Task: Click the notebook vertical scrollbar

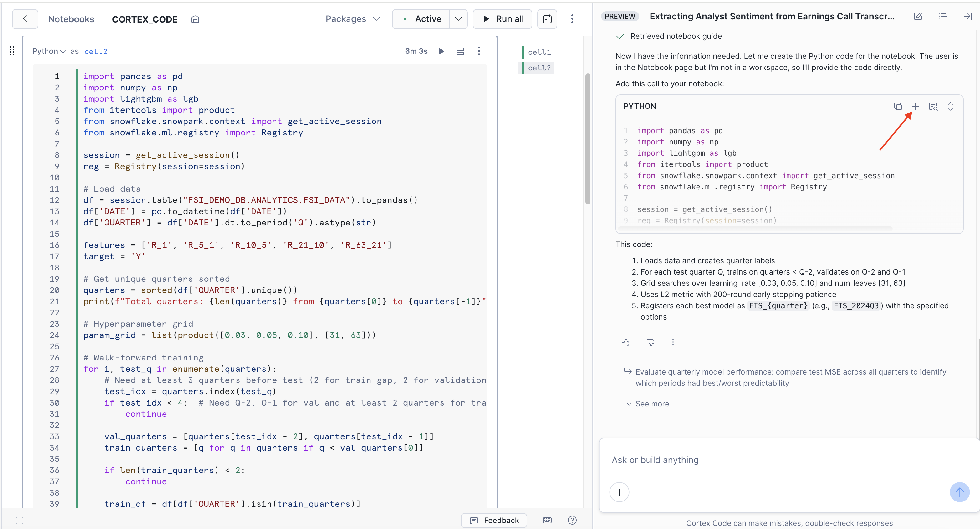Action: [x=588, y=139]
